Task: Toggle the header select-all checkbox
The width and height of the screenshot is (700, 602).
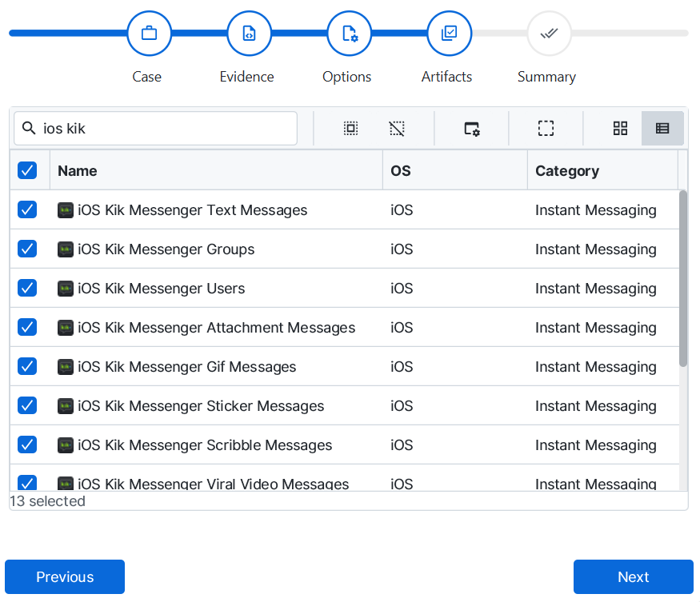Action: click(x=27, y=170)
